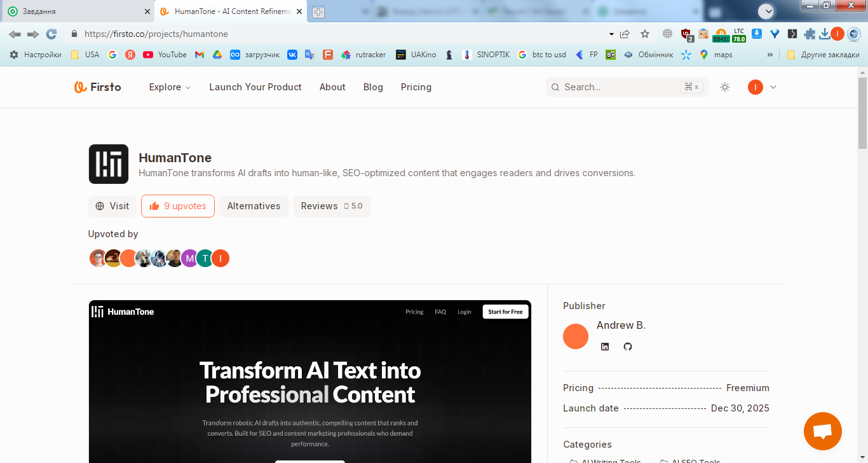Viewport: 868px width, 463px height.
Task: Open the extensions puzzle-piece menu
Action: [810, 34]
